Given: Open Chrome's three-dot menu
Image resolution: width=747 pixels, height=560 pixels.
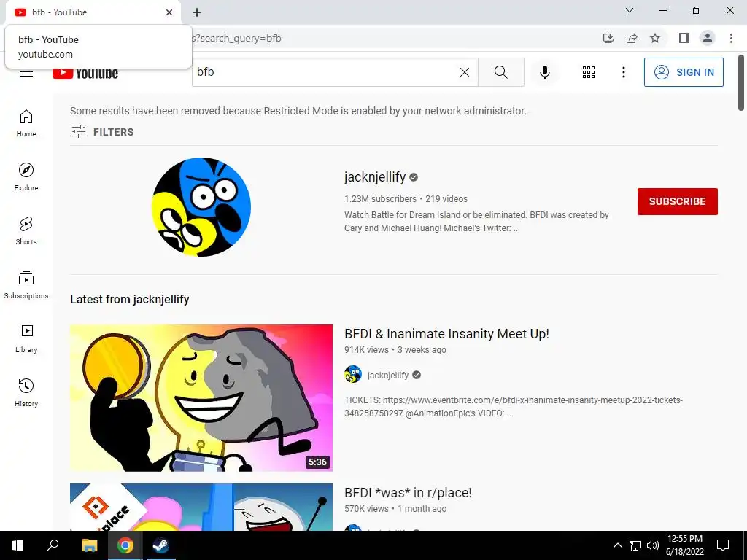Looking at the screenshot, I should point(731,38).
